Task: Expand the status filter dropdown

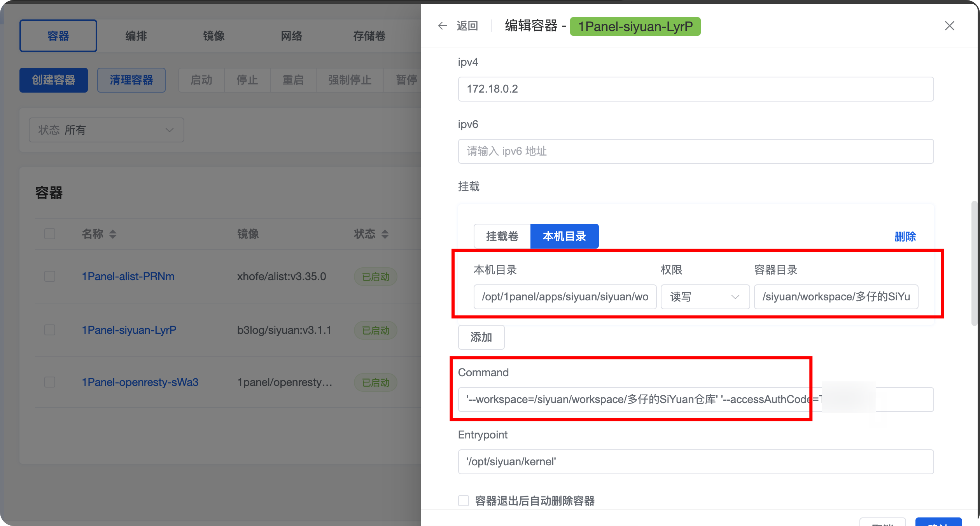Action: pos(106,130)
